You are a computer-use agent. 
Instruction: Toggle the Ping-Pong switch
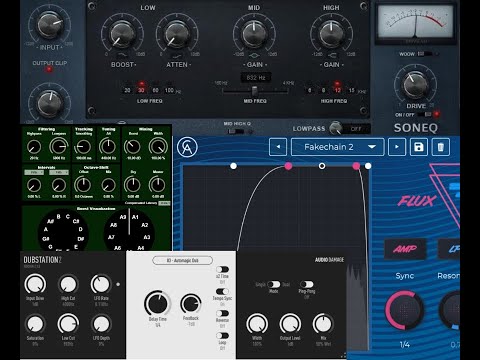(x=307, y=284)
